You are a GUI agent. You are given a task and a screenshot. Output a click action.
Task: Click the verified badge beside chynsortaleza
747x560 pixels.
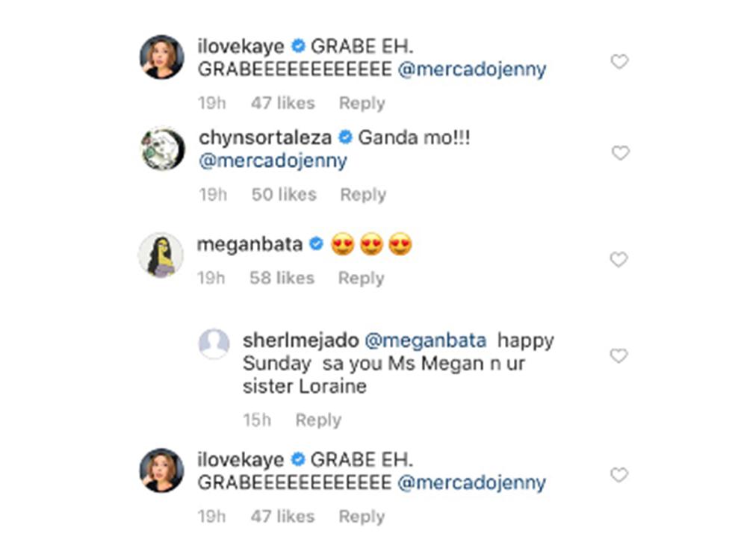click(345, 137)
